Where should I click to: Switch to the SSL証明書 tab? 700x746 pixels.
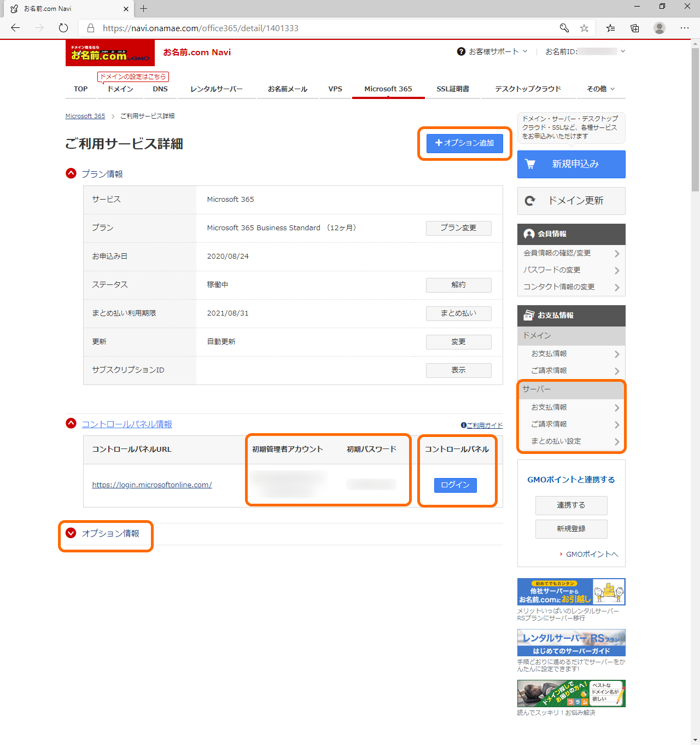453,89
